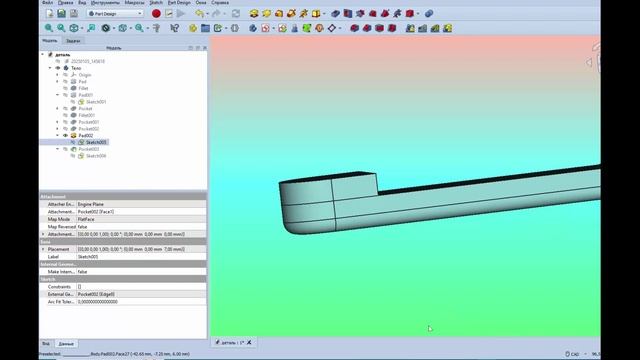Click the yellow Create part icon
The image size is (640, 360).
pyautogui.click(x=193, y=28)
